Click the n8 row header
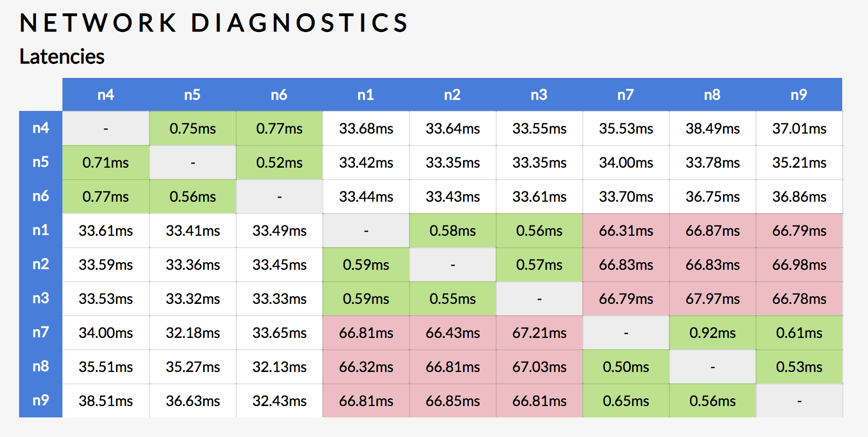Image resolution: width=868 pixels, height=437 pixels. pos(41,366)
